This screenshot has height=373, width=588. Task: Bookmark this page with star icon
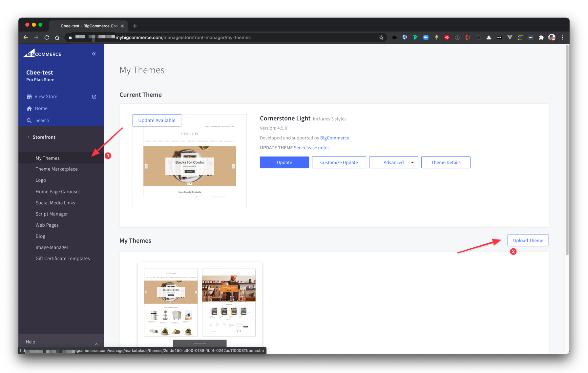[381, 37]
